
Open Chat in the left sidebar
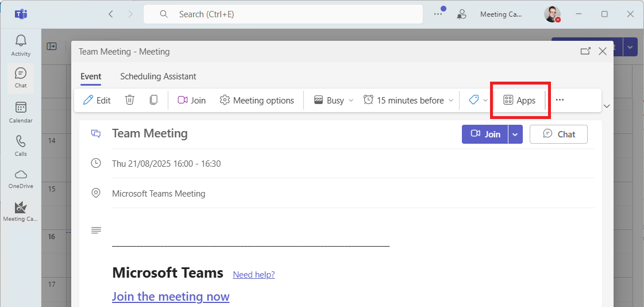(x=21, y=78)
